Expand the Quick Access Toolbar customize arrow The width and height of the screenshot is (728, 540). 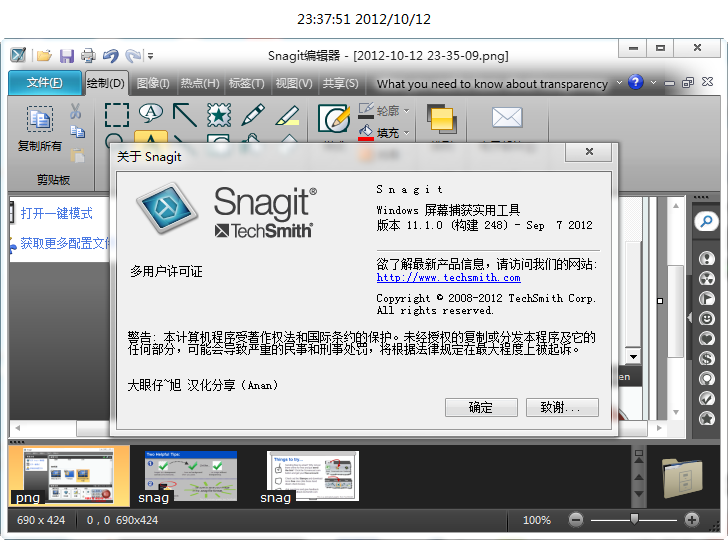pos(150,56)
